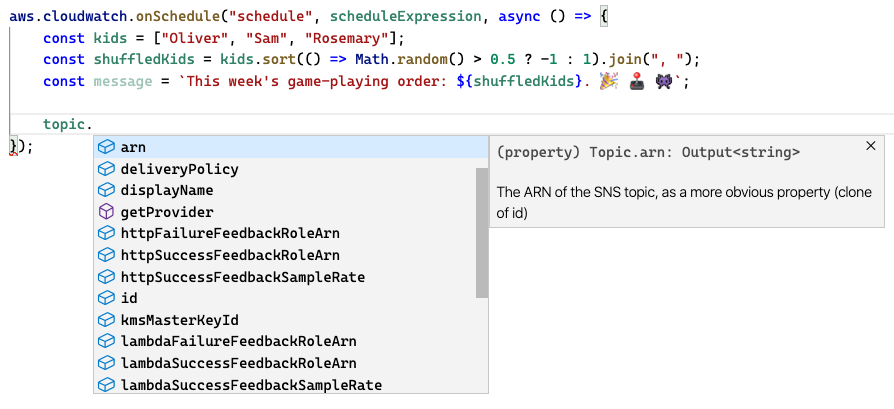Choose lambdaSuccessFeedbackSampleRate suggestion
Viewport: 894px width, 409px height.
pyautogui.click(x=291, y=384)
